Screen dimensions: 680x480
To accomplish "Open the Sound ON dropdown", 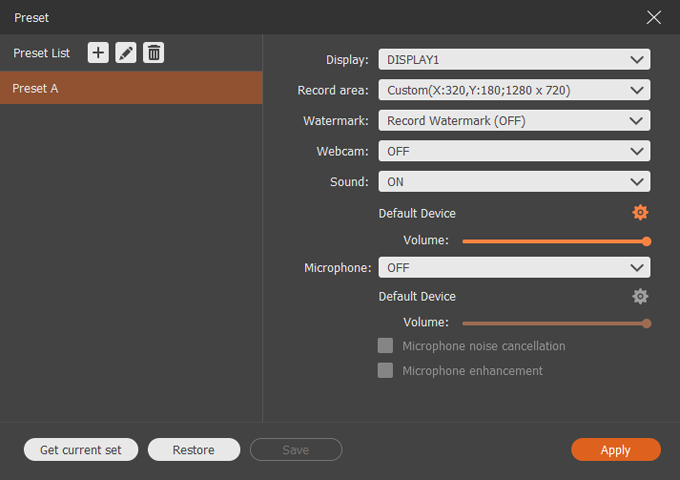I will [x=514, y=182].
